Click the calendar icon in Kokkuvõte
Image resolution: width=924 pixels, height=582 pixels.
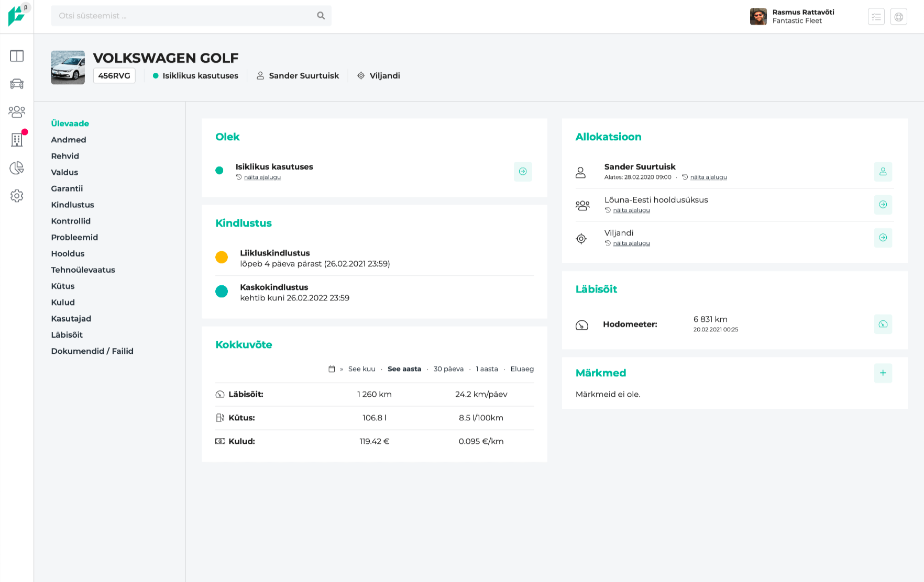(x=332, y=369)
